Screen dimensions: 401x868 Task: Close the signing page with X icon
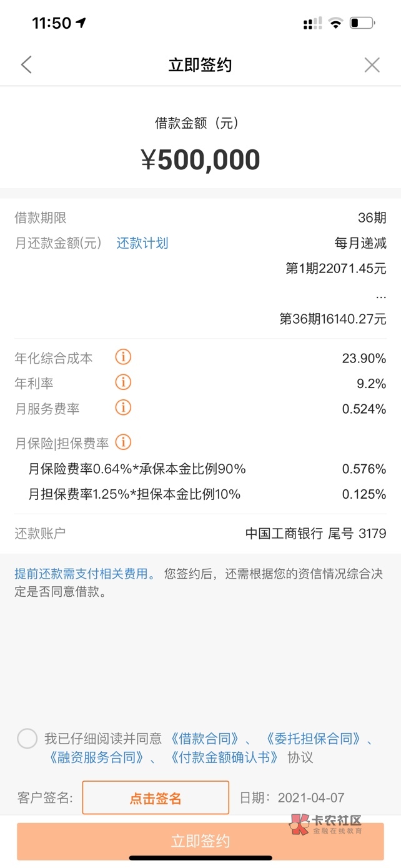click(372, 65)
